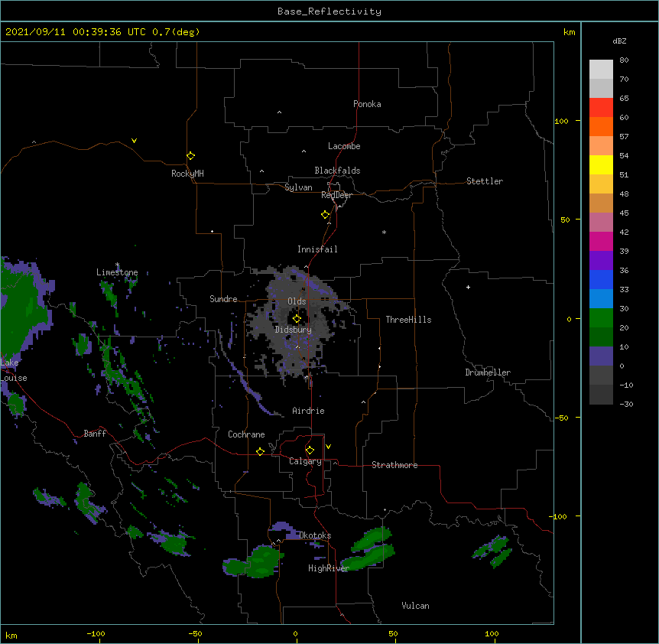Click the yellow diamond marker above Calgary
The width and height of the screenshot is (659, 644).
click(x=310, y=450)
